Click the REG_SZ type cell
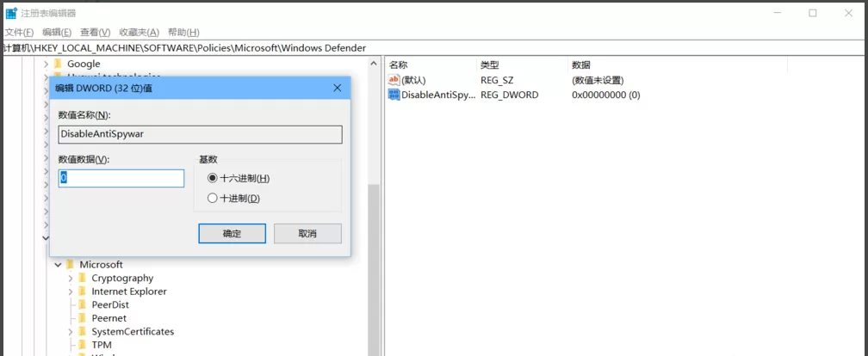The height and width of the screenshot is (356, 868). click(497, 81)
